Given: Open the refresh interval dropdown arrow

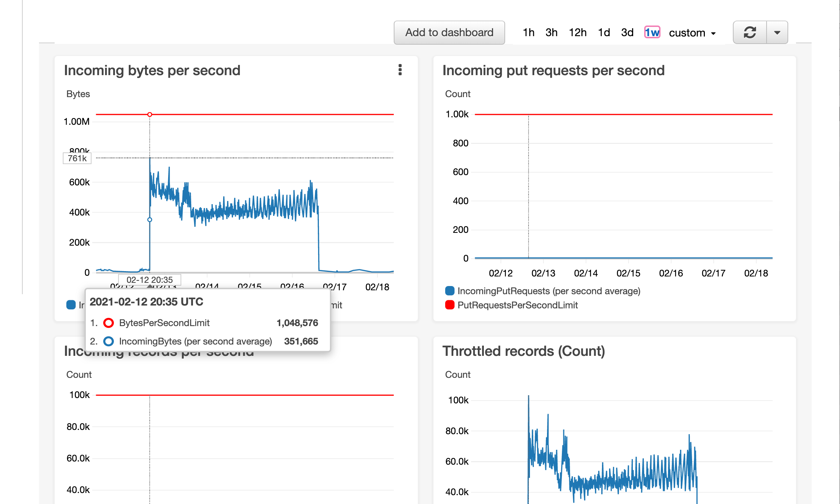Looking at the screenshot, I should coord(777,32).
